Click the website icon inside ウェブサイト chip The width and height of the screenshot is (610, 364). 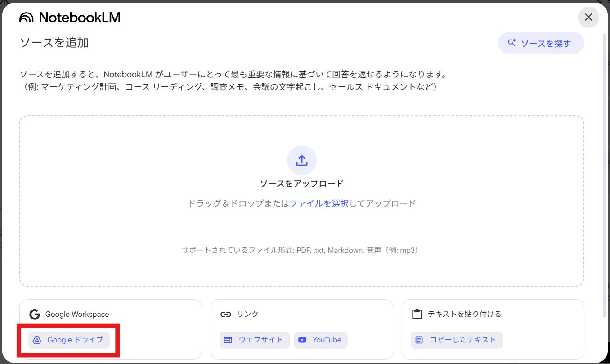click(x=228, y=340)
